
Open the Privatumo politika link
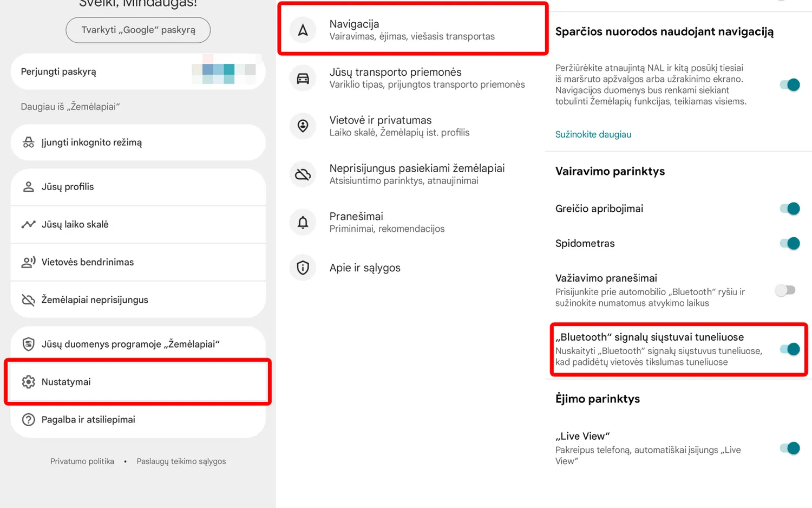82,461
